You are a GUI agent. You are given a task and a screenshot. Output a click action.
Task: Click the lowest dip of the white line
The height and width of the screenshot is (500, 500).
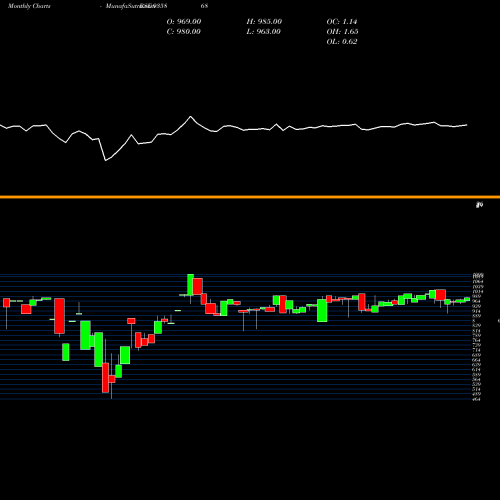(x=106, y=160)
